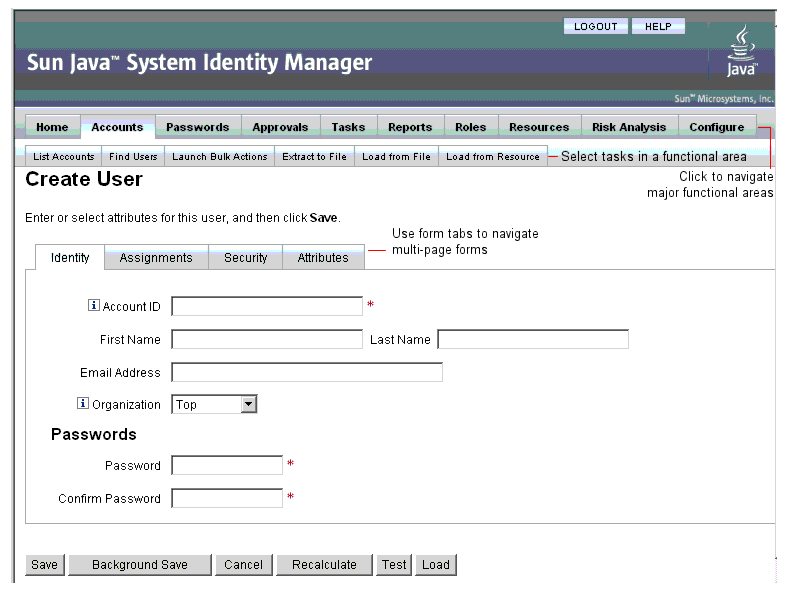
Task: Click the Sun Java System Identity Manager title
Action: pyautogui.click(x=199, y=63)
